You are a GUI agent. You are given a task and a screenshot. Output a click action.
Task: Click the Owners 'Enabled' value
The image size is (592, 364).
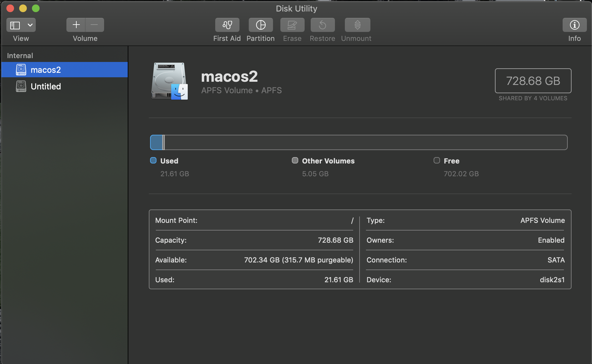(x=551, y=240)
